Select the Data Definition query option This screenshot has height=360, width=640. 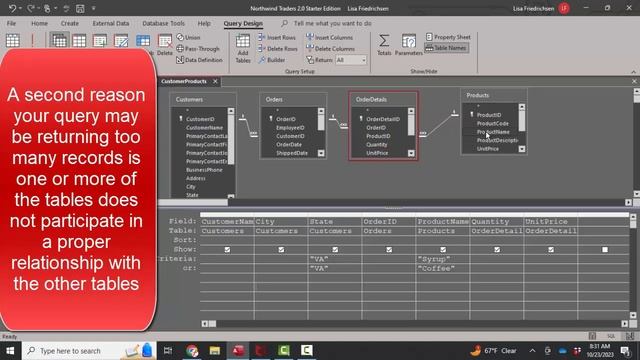[200, 60]
